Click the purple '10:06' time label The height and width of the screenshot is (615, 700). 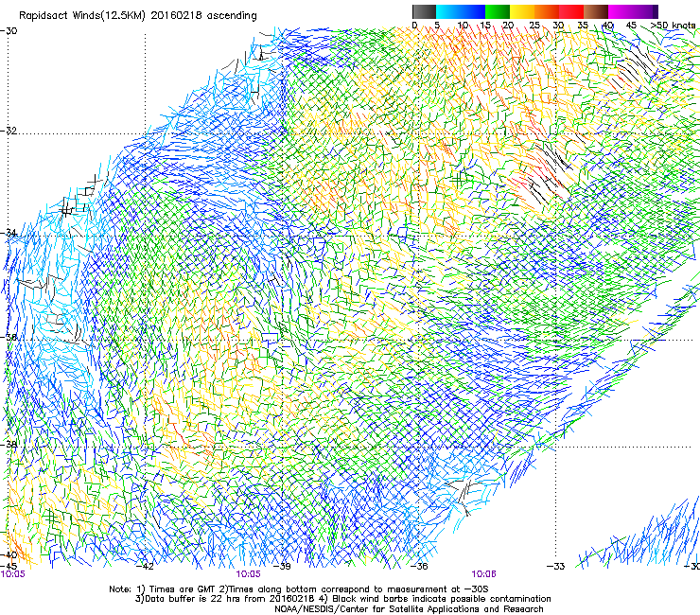point(483,574)
